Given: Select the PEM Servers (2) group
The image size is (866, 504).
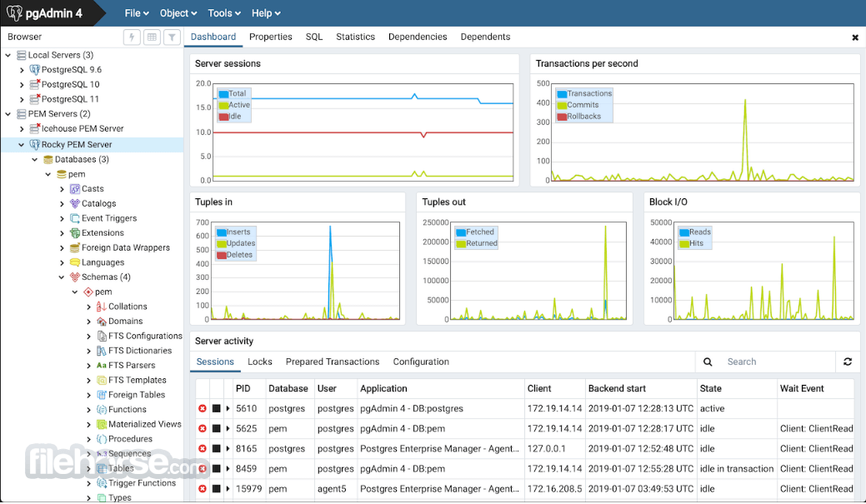Looking at the screenshot, I should (x=59, y=114).
